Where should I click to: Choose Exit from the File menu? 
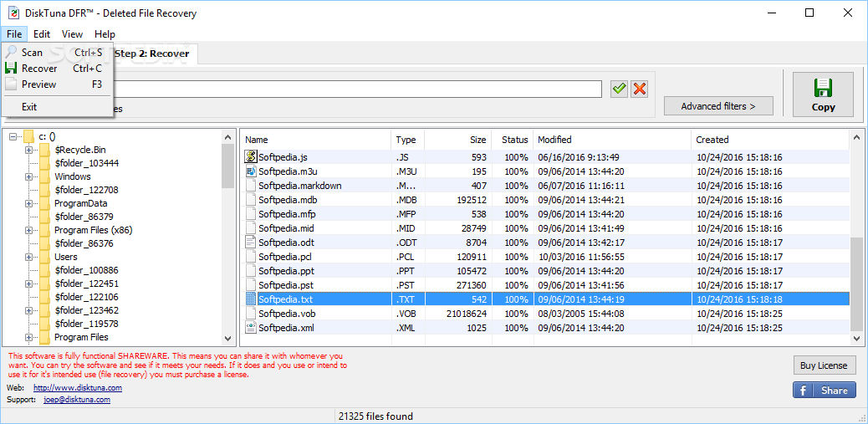(x=57, y=107)
